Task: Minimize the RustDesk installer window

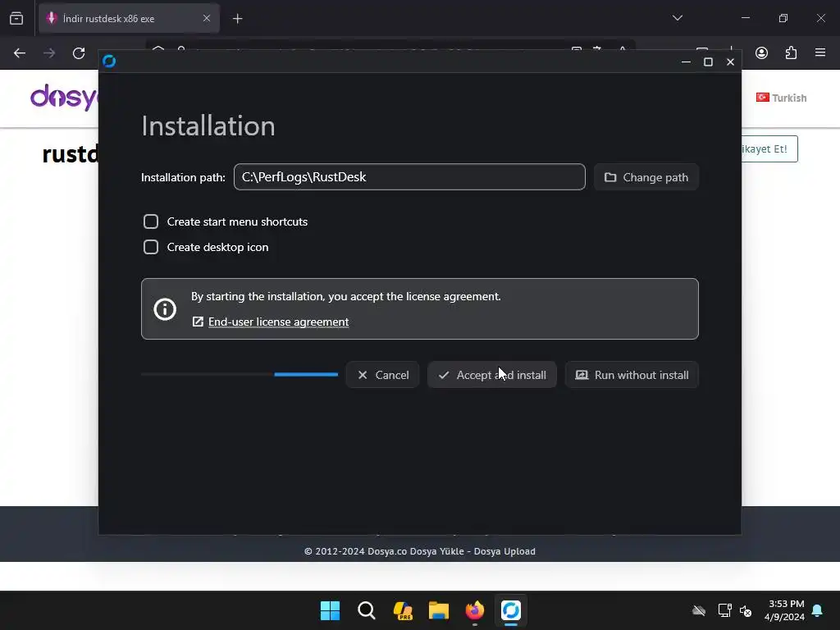Action: tap(686, 62)
